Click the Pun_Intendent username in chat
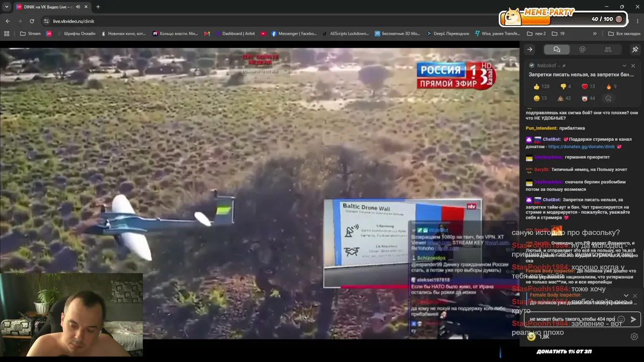 [x=541, y=128]
